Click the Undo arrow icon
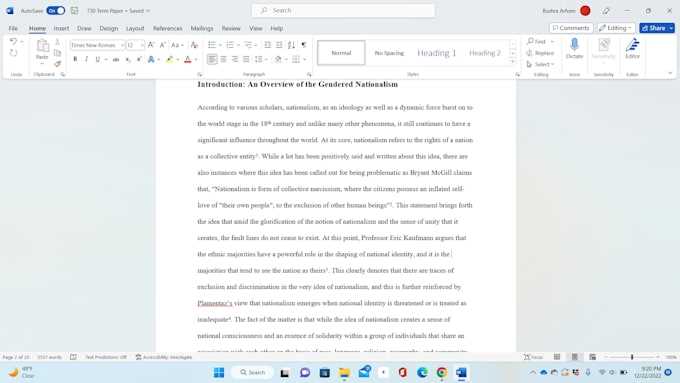The image size is (680, 383). point(13,42)
